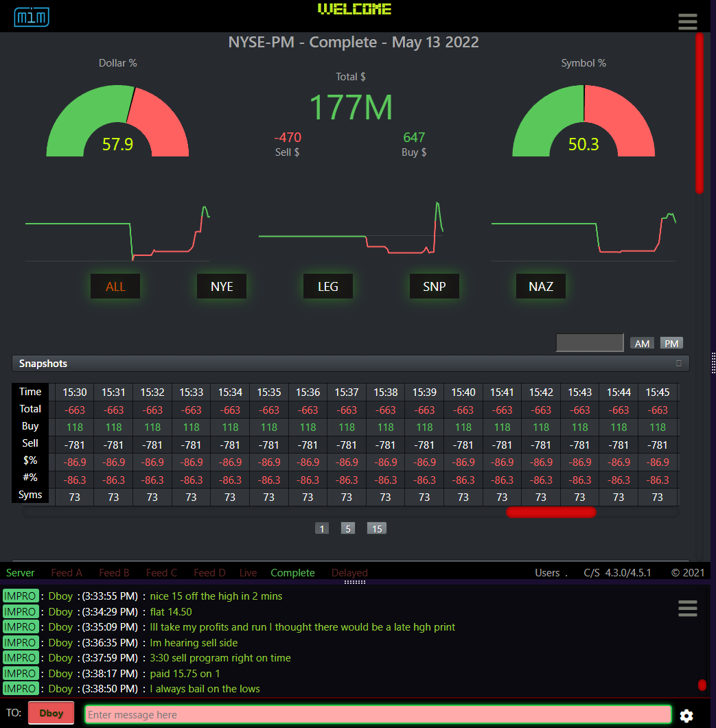The height and width of the screenshot is (728, 716).
Task: Click the SNP market button
Action: click(x=435, y=286)
